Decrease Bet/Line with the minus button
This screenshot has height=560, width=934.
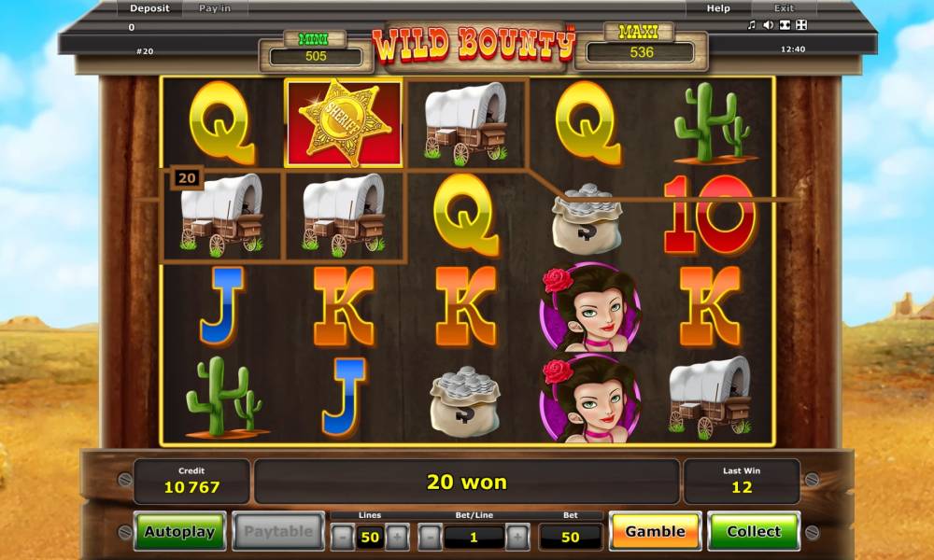[430, 537]
